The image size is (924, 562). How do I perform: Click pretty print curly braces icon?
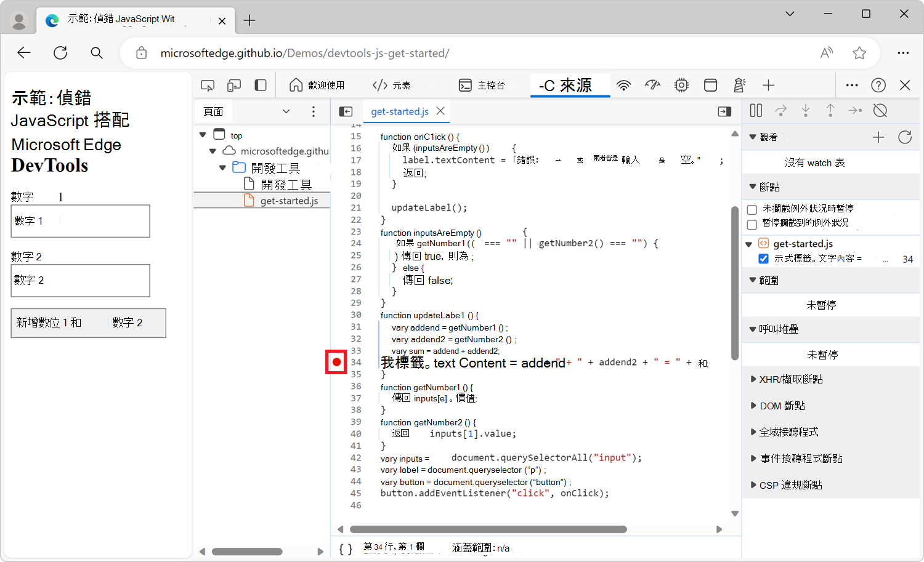tap(346, 548)
